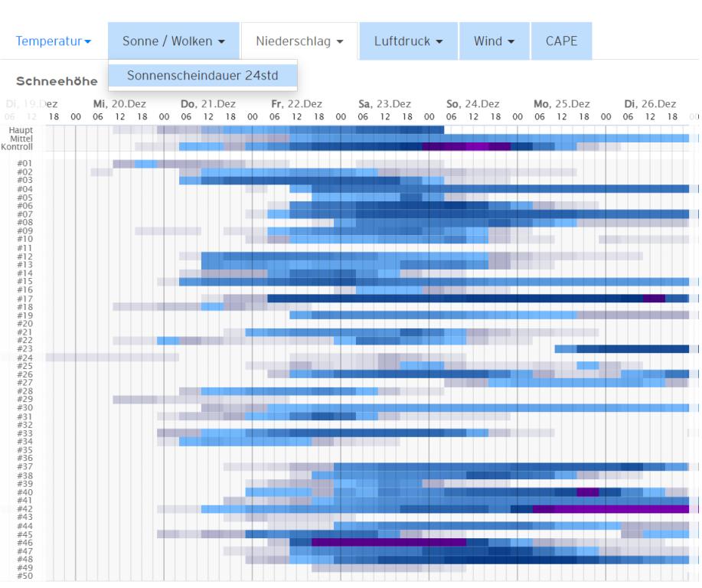
Task: Open the Temperatur dropdown menu
Action: [x=53, y=41]
